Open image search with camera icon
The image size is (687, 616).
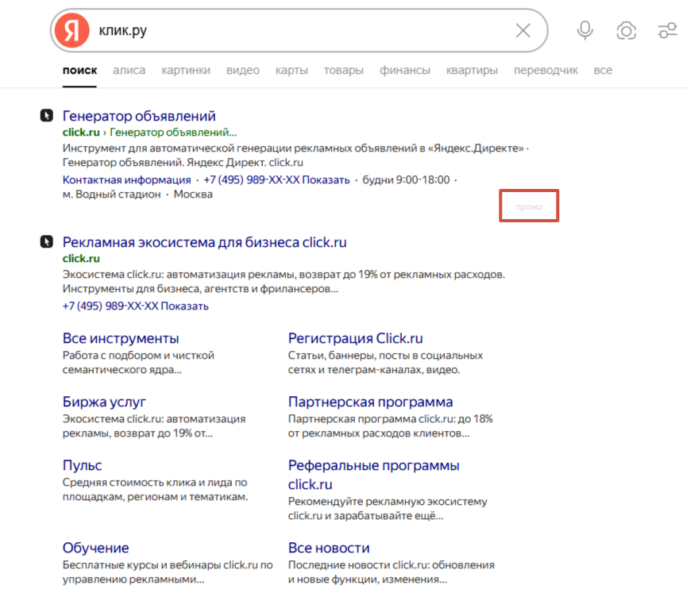tap(626, 31)
